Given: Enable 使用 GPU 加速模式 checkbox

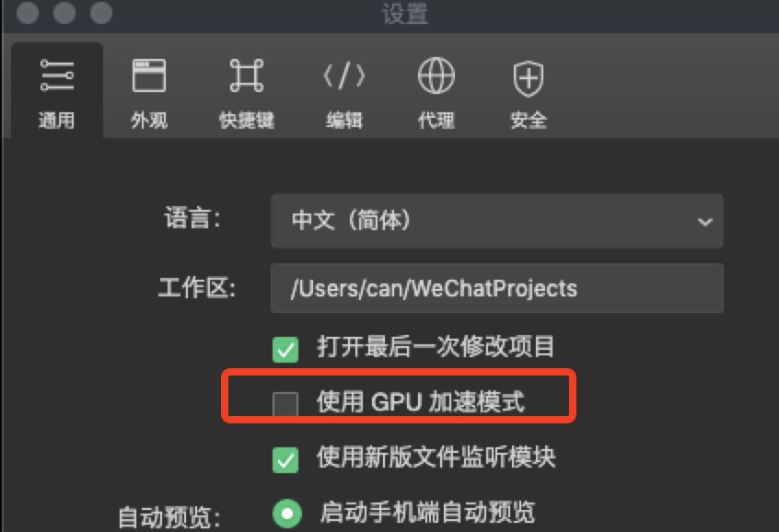Looking at the screenshot, I should click(x=285, y=404).
